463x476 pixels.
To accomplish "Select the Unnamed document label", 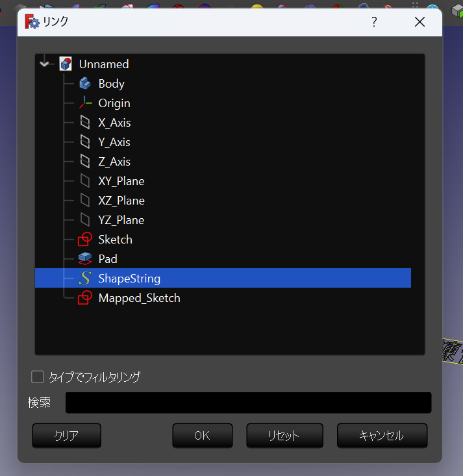I will 104,64.
